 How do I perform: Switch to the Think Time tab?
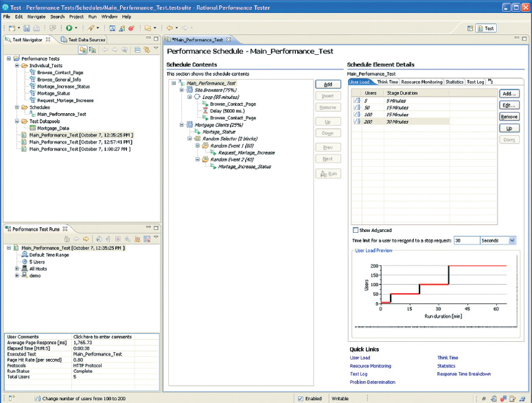point(387,82)
